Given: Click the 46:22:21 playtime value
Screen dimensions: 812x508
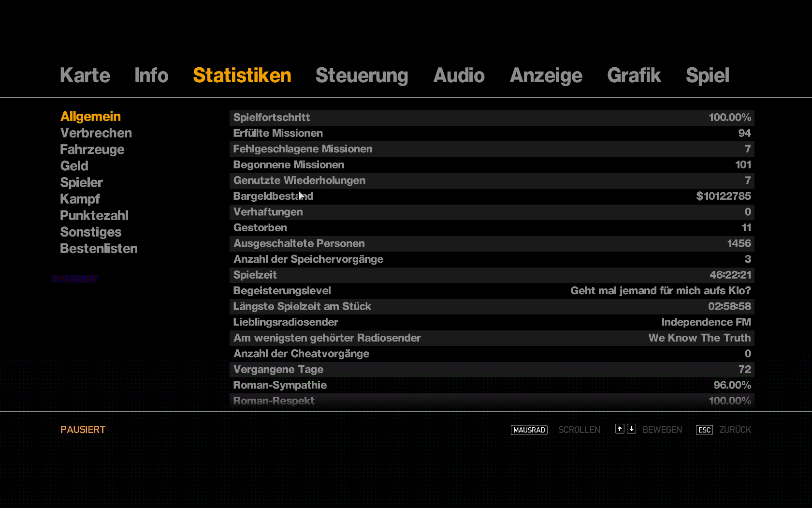Looking at the screenshot, I should (730, 275).
